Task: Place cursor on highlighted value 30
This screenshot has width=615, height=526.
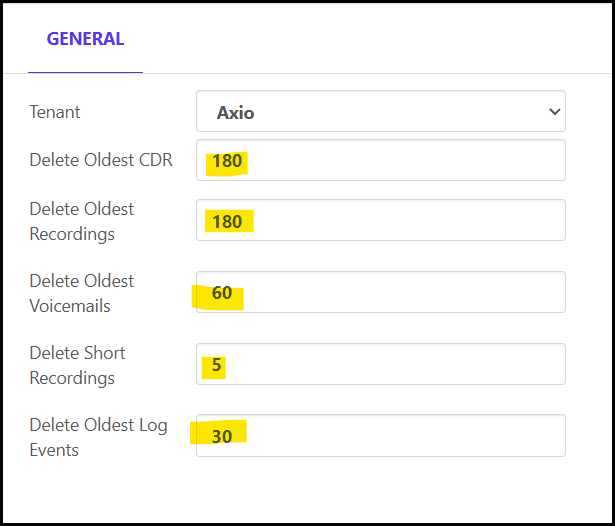Action: [221, 437]
